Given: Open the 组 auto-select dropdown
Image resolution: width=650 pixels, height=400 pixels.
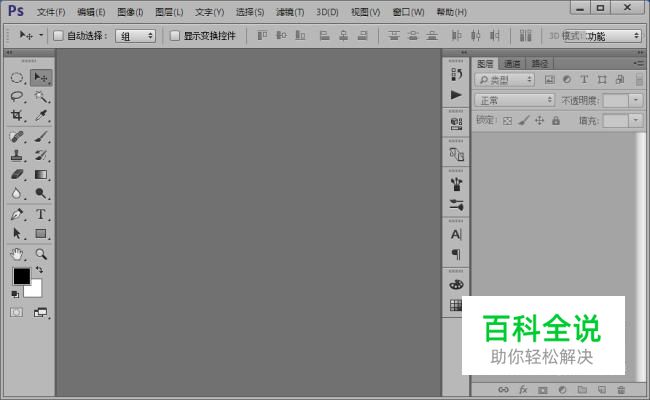Looking at the screenshot, I should point(136,36).
